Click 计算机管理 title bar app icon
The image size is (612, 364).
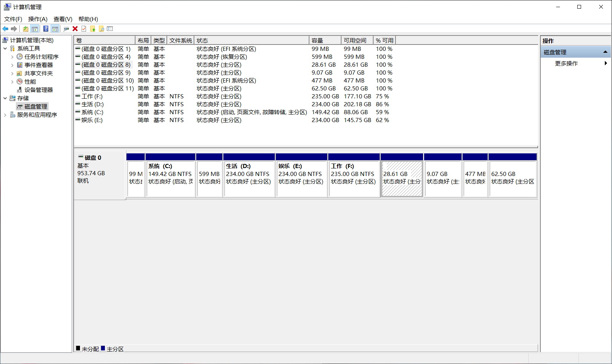7,7
